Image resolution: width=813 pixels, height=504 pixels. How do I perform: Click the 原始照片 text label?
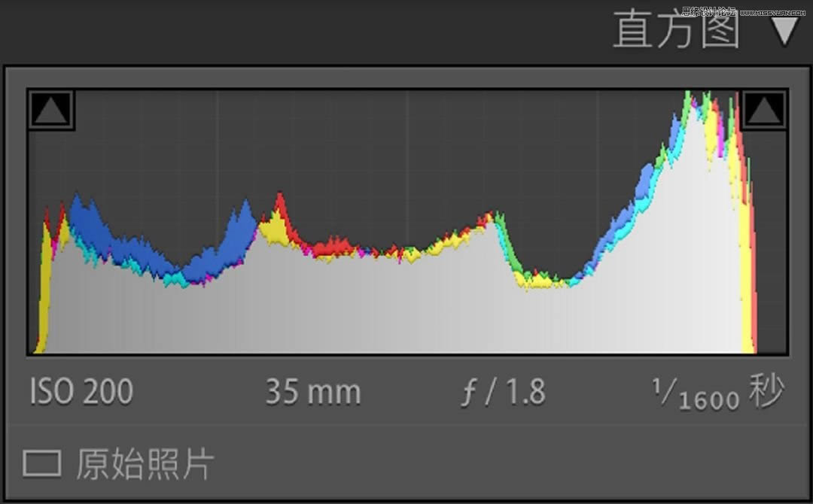point(145,464)
